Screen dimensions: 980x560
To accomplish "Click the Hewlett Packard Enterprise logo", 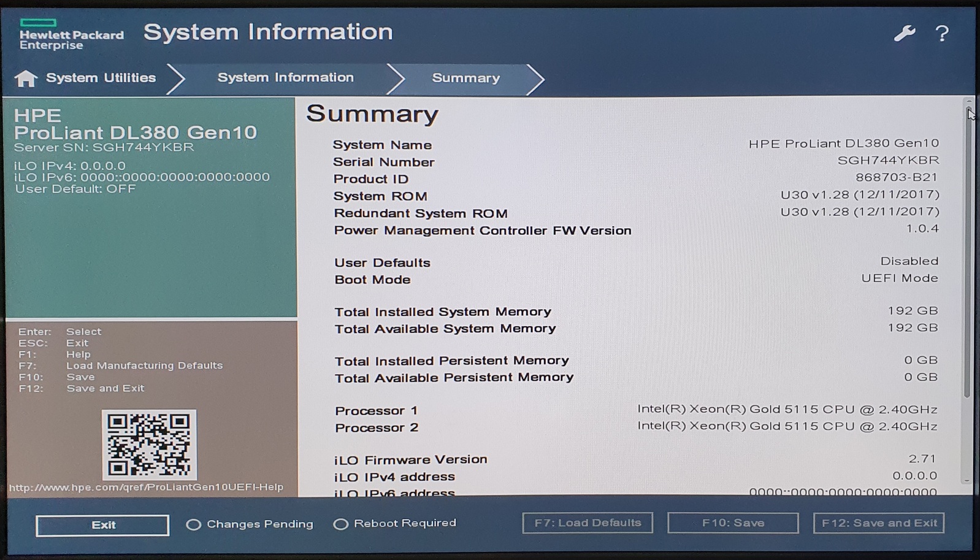I will pos(71,34).
